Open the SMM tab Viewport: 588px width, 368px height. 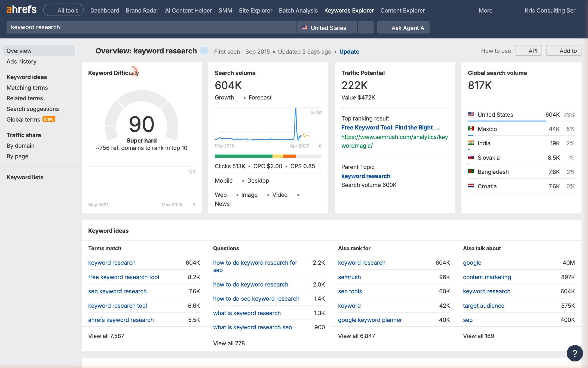[225, 10]
